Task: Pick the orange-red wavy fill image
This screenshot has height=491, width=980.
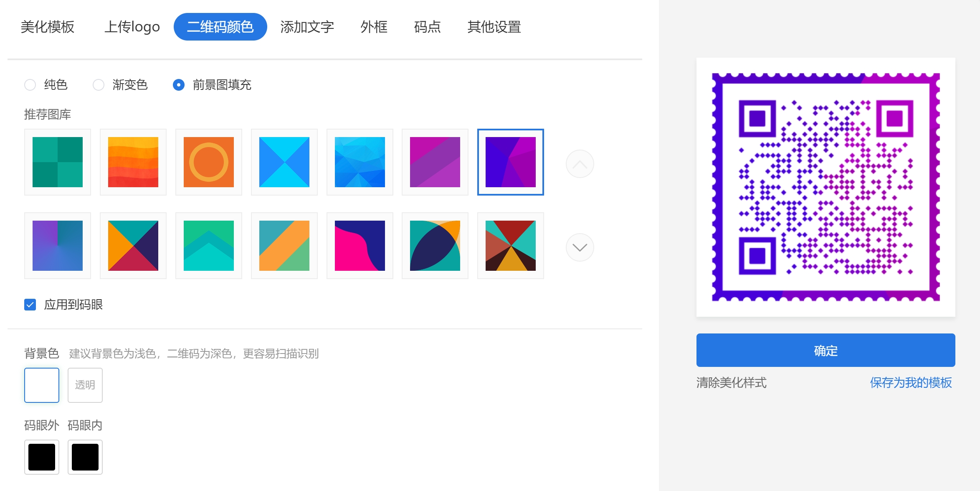Action: 133,162
